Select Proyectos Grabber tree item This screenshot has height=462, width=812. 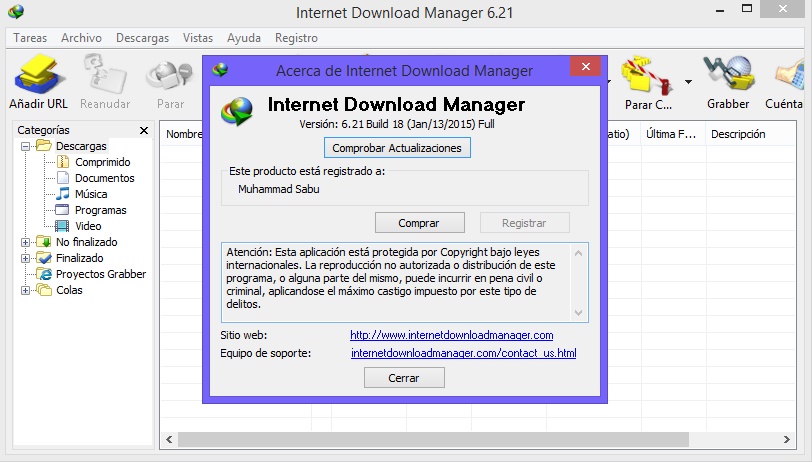click(101, 274)
